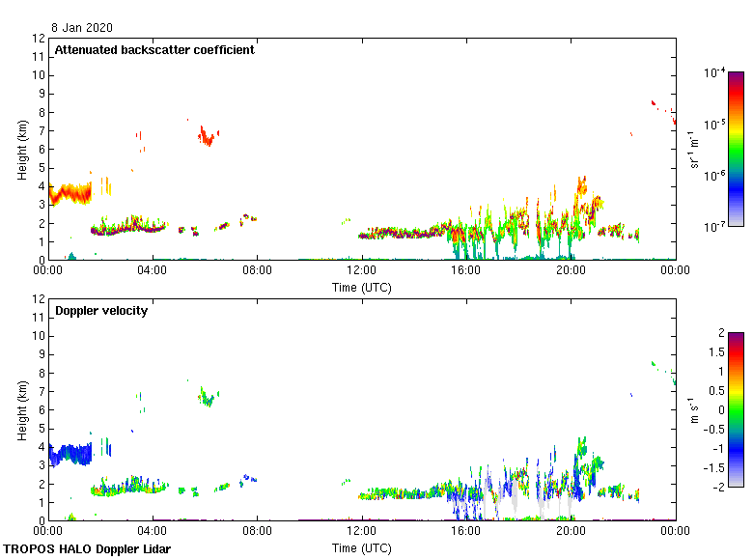Click the orange cloud patch near 06:00 in the top plot

[206, 137]
